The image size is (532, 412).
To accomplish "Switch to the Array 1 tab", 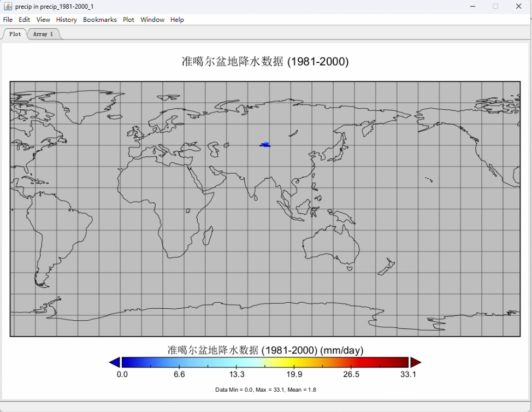I will pyautogui.click(x=43, y=34).
